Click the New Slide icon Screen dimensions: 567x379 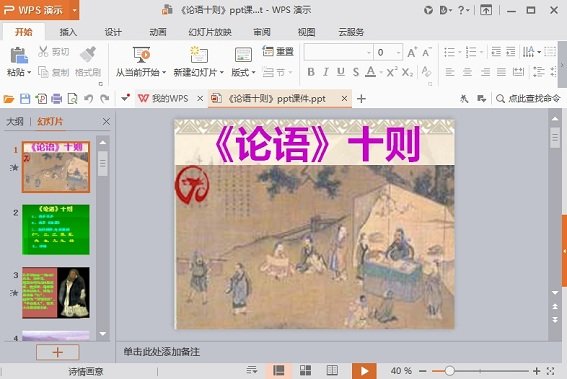coord(199,55)
